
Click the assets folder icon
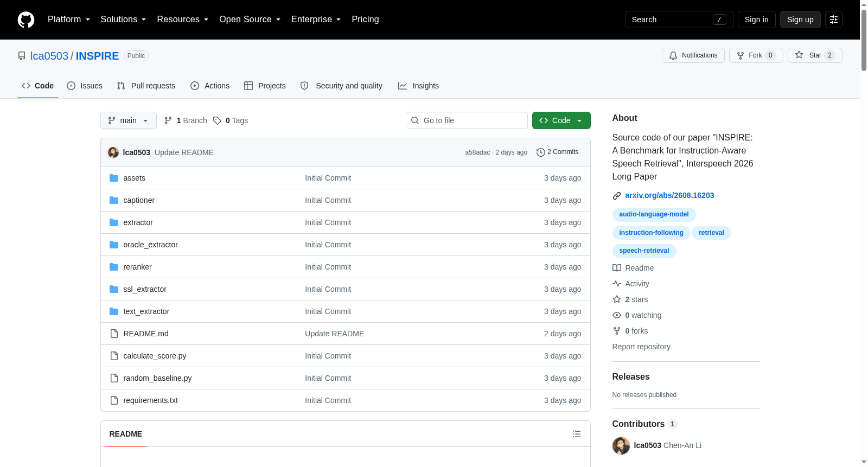[114, 178]
